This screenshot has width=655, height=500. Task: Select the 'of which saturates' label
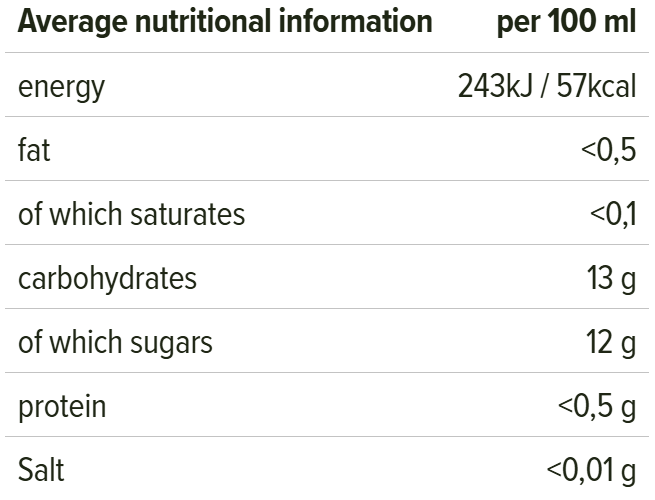pos(131,214)
